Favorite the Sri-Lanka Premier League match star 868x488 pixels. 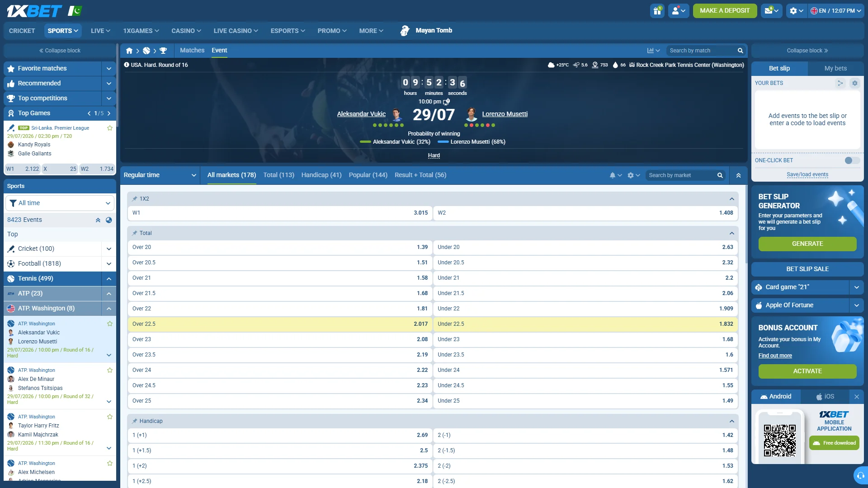(109, 128)
